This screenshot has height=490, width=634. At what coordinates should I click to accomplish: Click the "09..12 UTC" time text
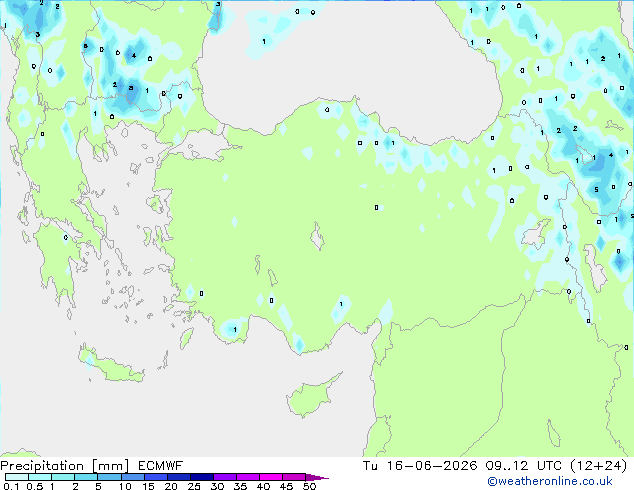pos(524,466)
